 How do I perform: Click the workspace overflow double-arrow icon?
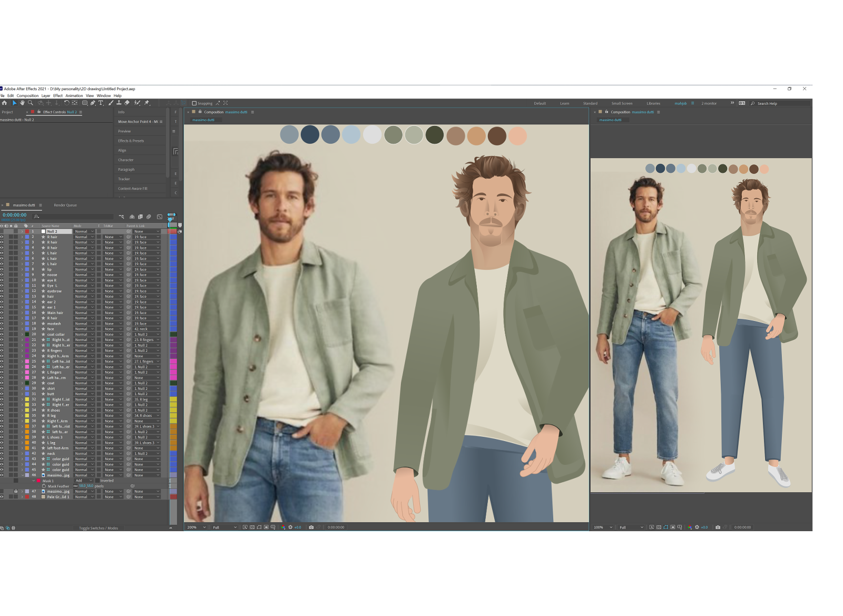click(x=732, y=103)
